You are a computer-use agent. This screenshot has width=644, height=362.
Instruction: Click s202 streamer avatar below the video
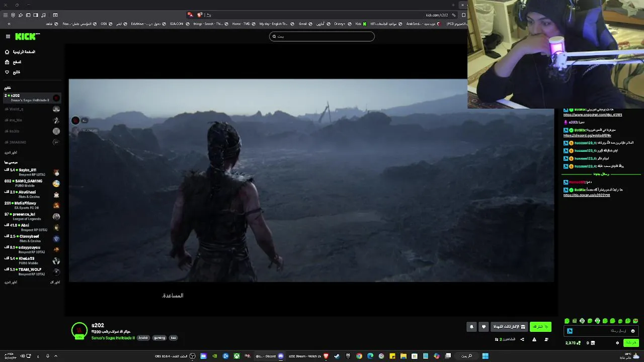(x=79, y=330)
